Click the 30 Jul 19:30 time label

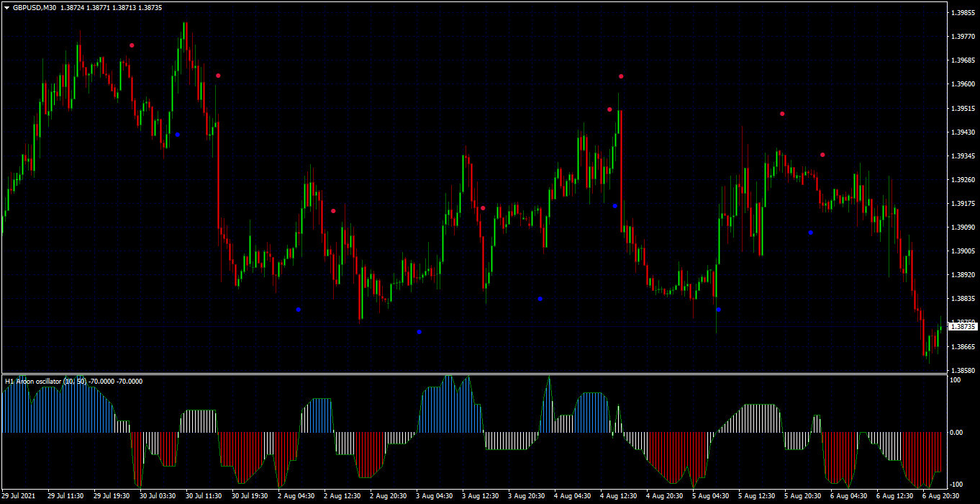250,496
